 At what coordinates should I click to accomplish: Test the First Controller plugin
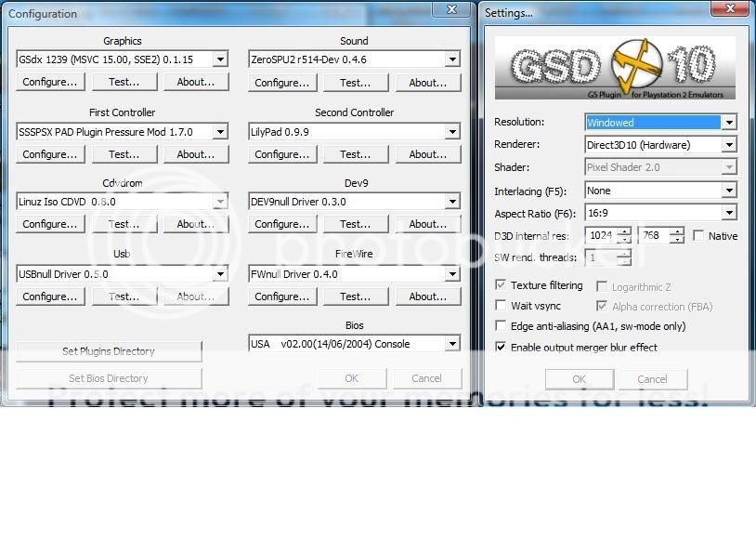(x=124, y=154)
